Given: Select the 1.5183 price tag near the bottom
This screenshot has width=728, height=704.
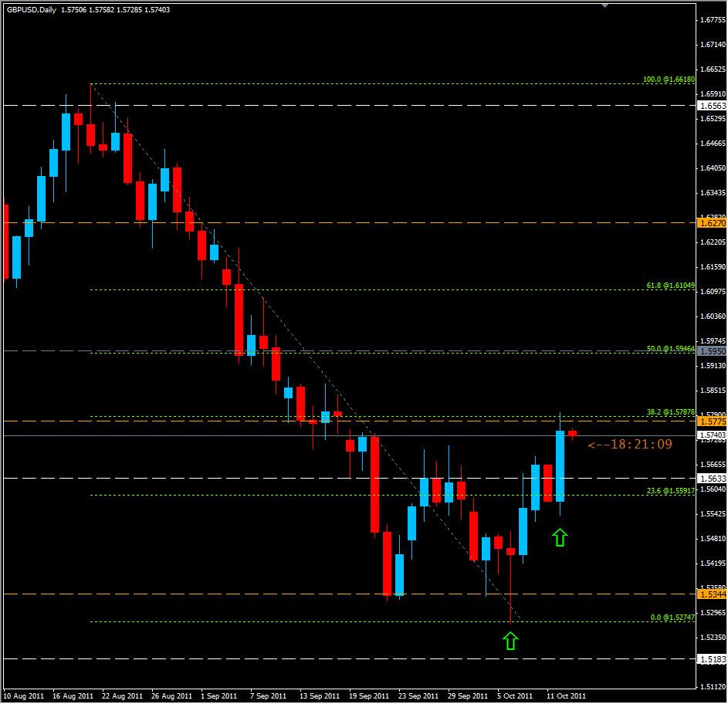Looking at the screenshot, I should 710,659.
